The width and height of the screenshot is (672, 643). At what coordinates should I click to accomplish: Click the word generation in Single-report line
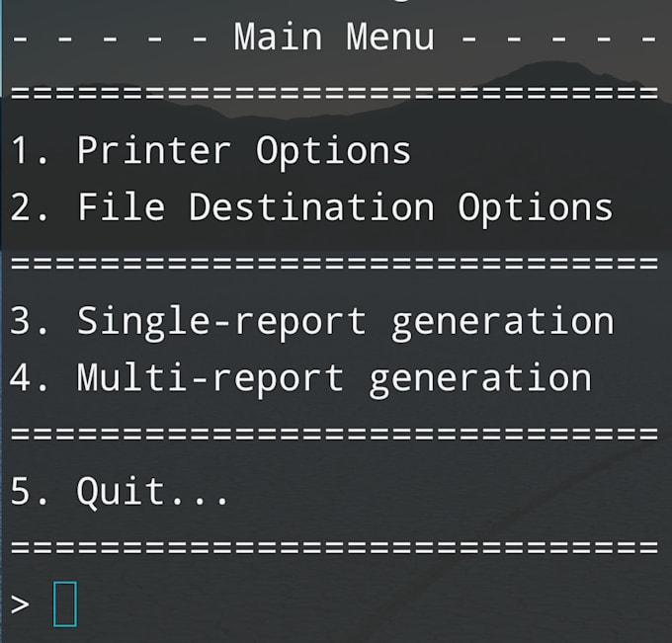pos(503,324)
